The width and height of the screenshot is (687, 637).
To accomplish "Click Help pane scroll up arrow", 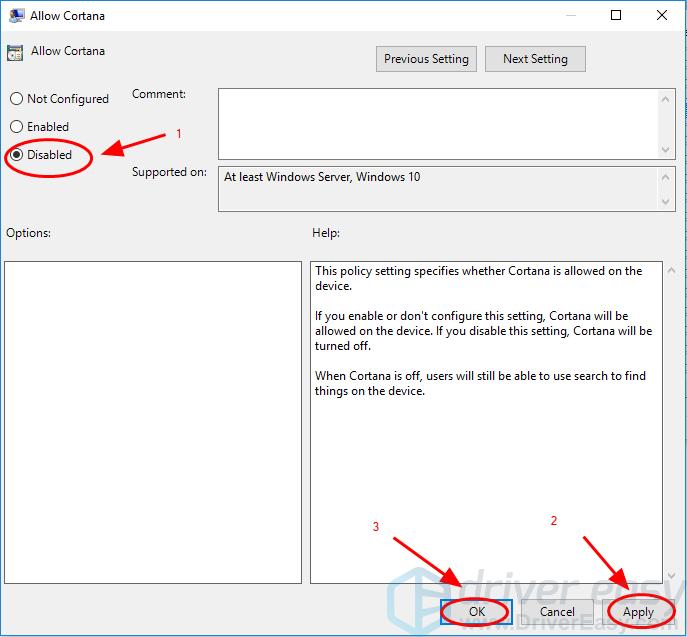I will pyautogui.click(x=671, y=271).
